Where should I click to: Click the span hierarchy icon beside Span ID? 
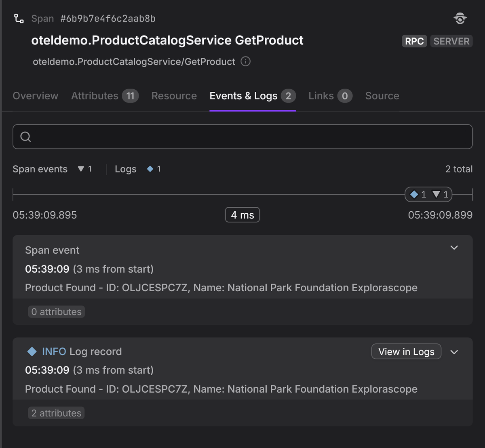pyautogui.click(x=19, y=19)
